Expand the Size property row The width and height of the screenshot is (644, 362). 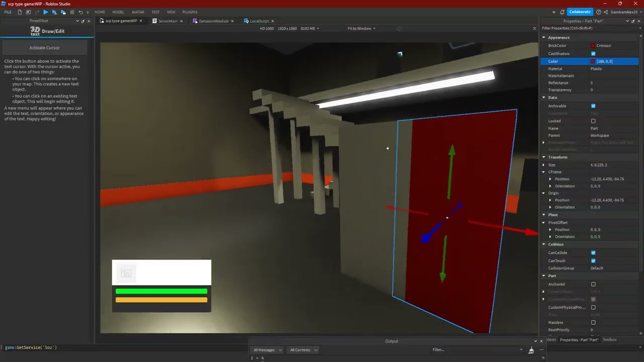coord(544,165)
